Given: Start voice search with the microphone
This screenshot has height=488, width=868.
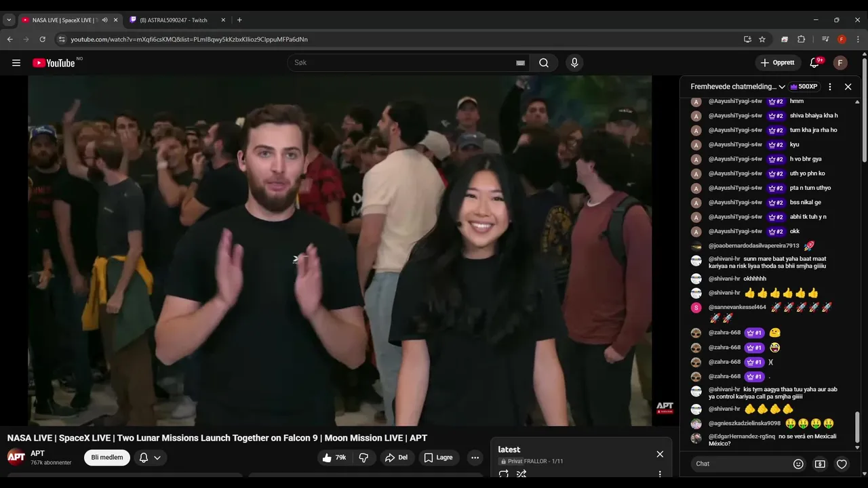Looking at the screenshot, I should point(574,63).
